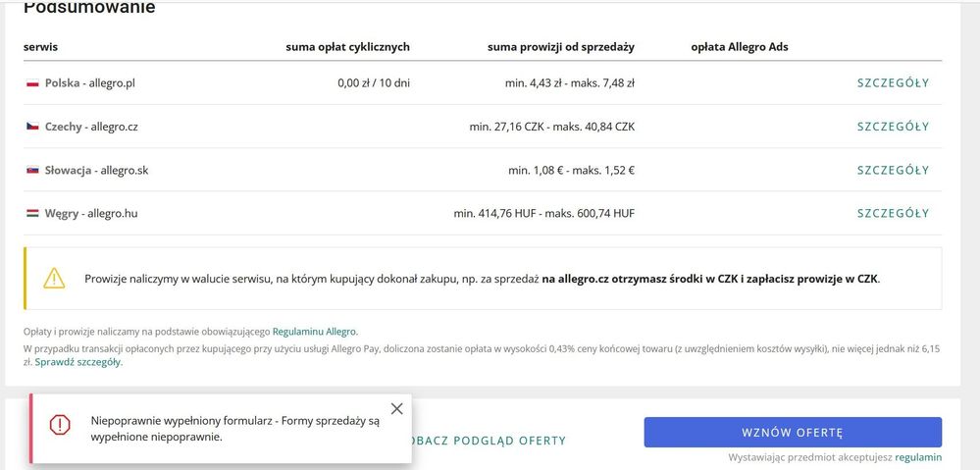Expand SZCZEGÓŁY for Czechy allegro.cz

pos(893,127)
